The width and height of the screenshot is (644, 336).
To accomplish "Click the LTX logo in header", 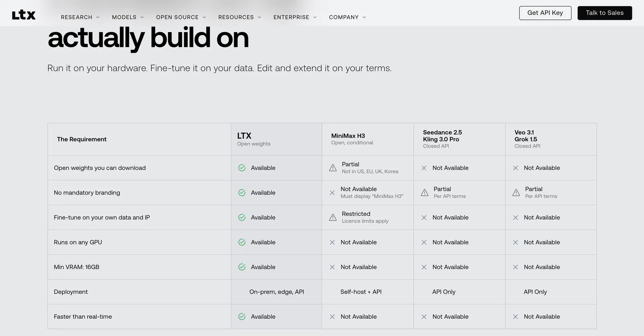I will [24, 15].
